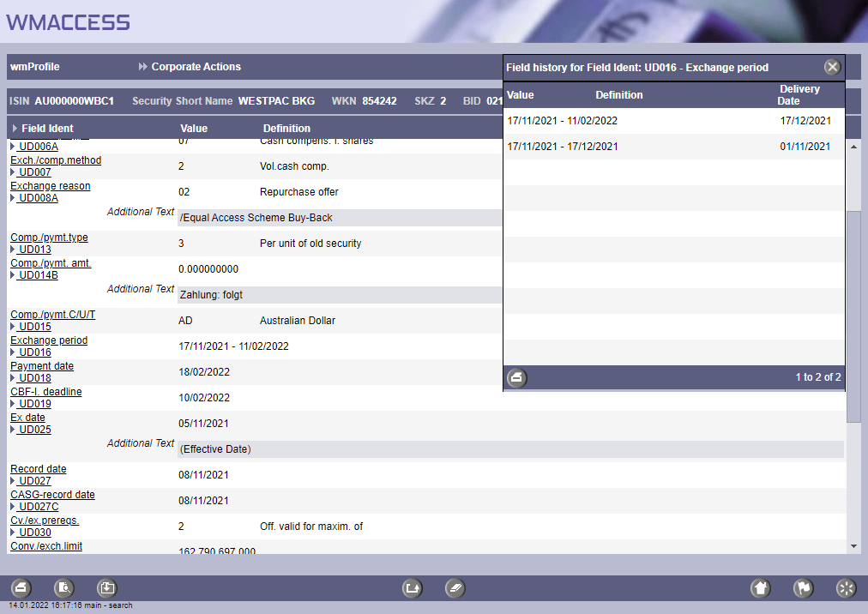The width and height of the screenshot is (868, 614).
Task: Close the Field history popup
Action: 832,67
